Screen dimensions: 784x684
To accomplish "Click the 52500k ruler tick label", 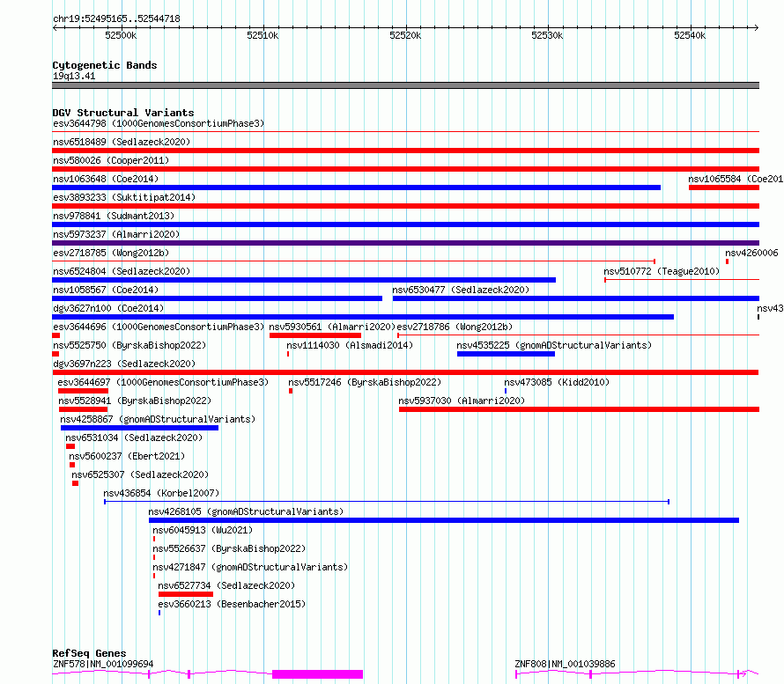I will [x=121, y=35].
